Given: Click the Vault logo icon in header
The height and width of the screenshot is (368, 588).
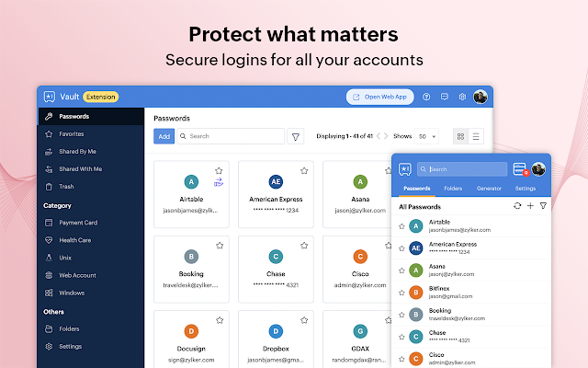Looking at the screenshot, I should click(x=49, y=97).
